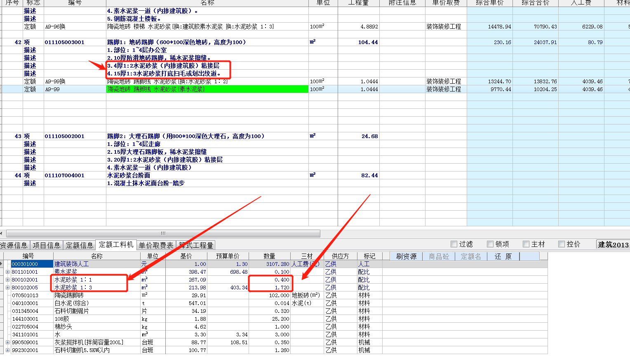Viewport: 630px width, 364px height.
Task: Click the description 1.混凝土抹水泥面台阶-踏步
Action: [146, 183]
